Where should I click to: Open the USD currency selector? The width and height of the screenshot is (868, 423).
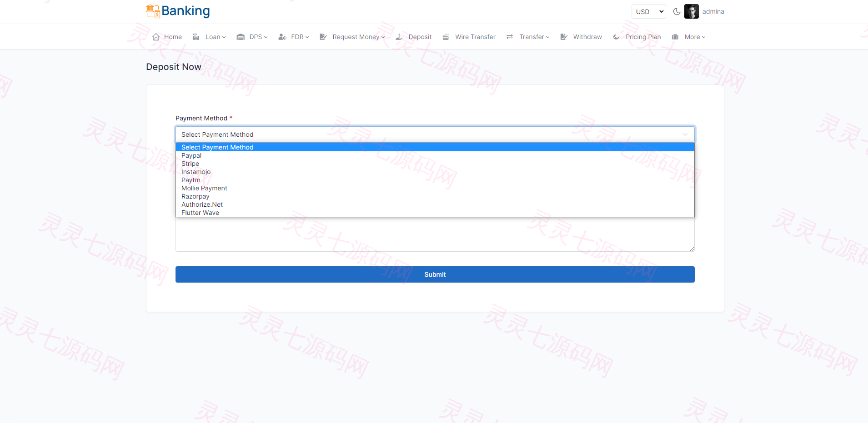point(648,11)
